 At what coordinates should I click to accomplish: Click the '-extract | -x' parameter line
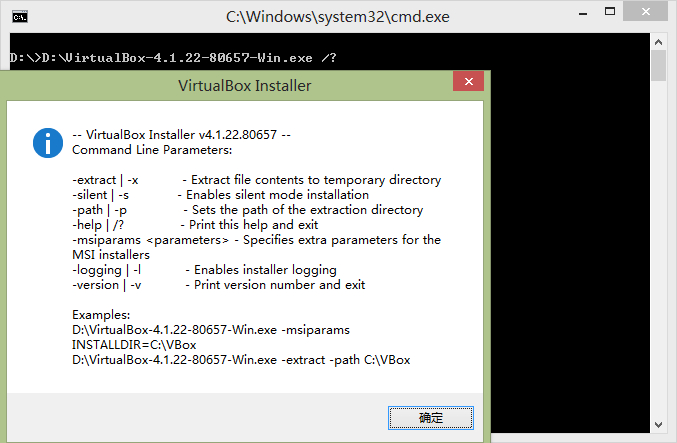pos(256,180)
